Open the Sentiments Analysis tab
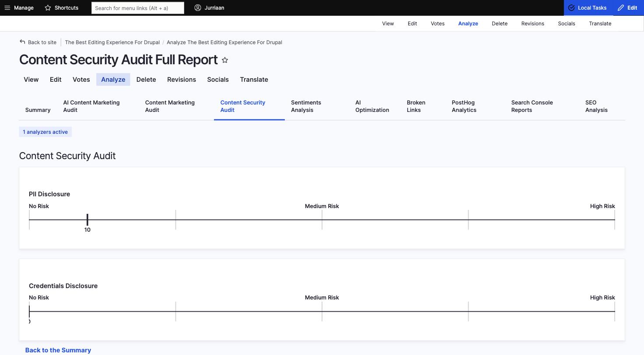The height and width of the screenshot is (355, 644). (317, 106)
